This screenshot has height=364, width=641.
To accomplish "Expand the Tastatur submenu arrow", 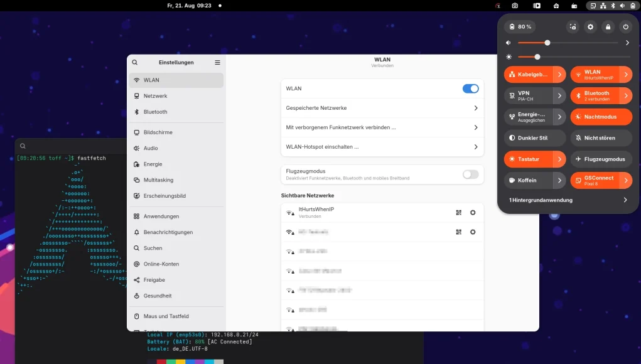I will point(559,159).
